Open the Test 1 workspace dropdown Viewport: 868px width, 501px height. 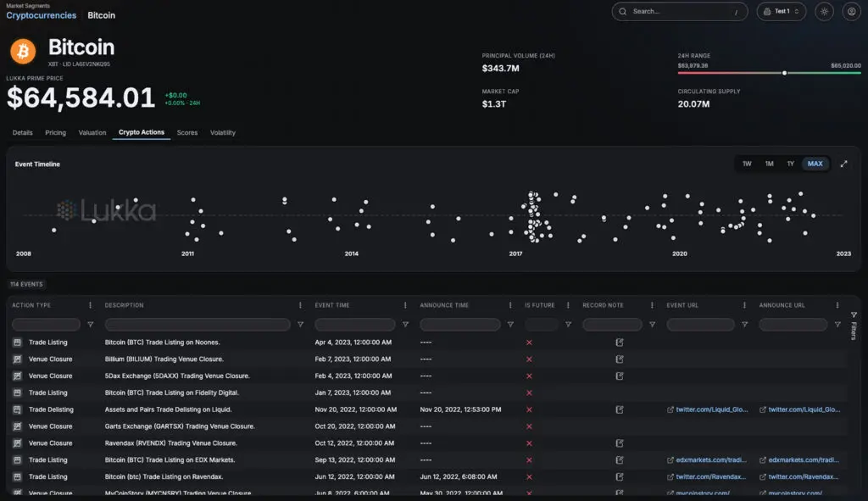[x=781, y=12]
